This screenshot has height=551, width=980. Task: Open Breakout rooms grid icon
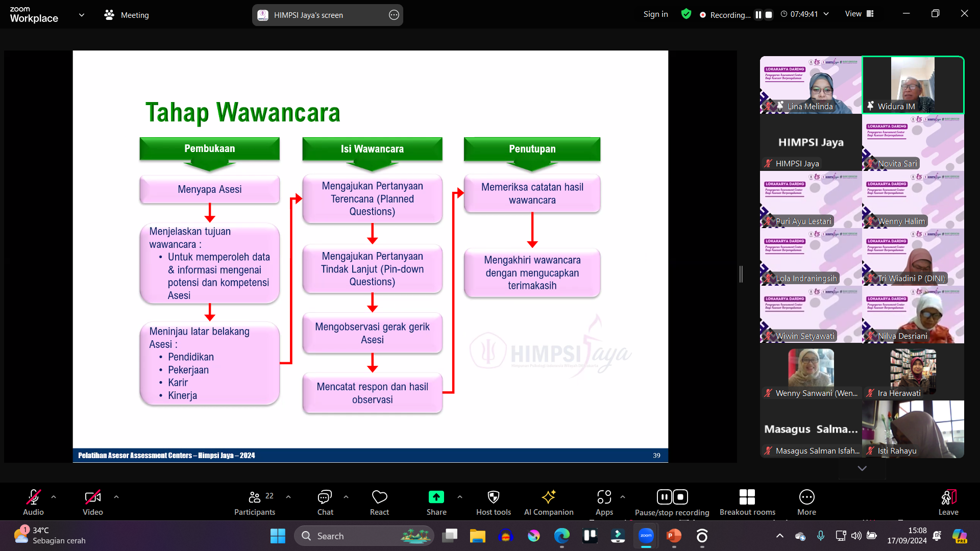pos(747,497)
